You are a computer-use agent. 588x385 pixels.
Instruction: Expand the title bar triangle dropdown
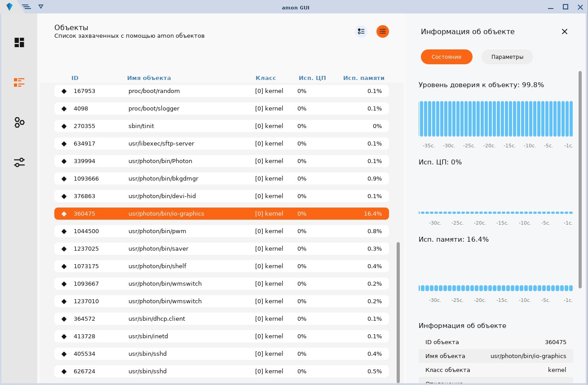[41, 7]
